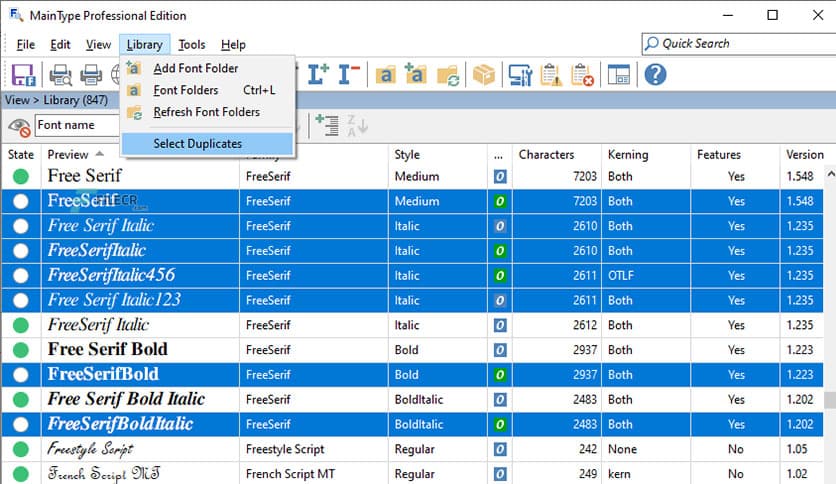Click the save font icon in toolbar
This screenshot has width=836, height=484.
coord(23,75)
